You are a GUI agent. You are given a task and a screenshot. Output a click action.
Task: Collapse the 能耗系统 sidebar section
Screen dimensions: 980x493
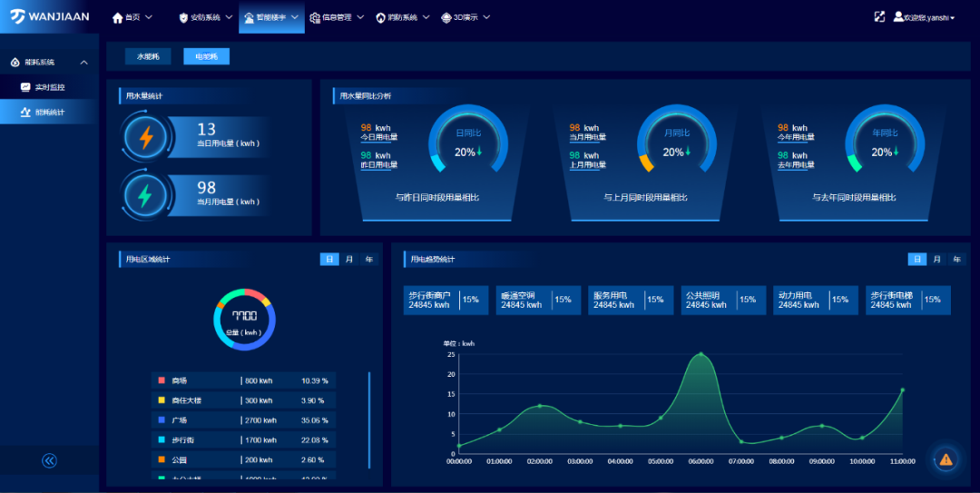click(x=83, y=63)
